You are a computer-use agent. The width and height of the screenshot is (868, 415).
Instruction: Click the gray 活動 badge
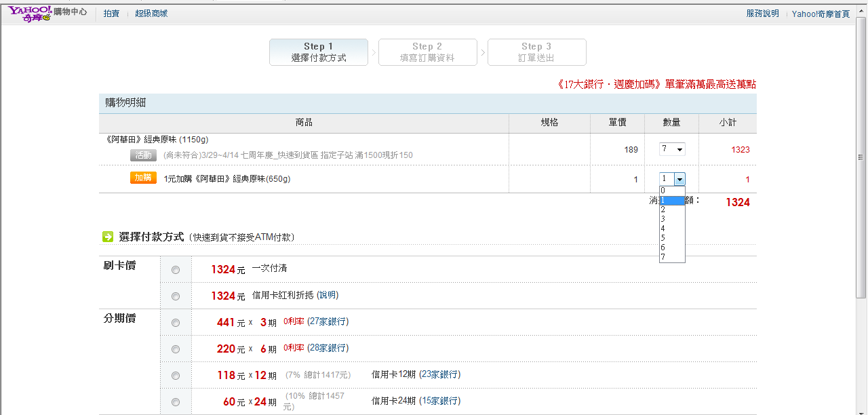tap(144, 155)
